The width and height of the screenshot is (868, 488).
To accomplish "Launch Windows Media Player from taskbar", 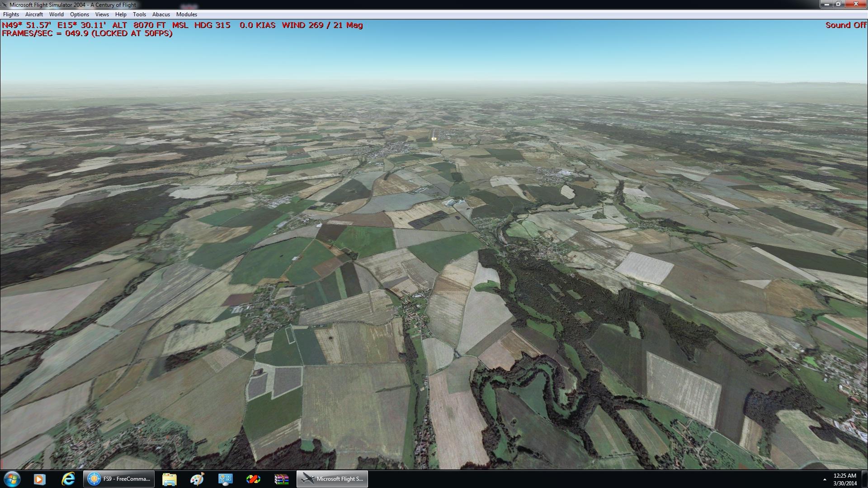I will click(x=40, y=479).
